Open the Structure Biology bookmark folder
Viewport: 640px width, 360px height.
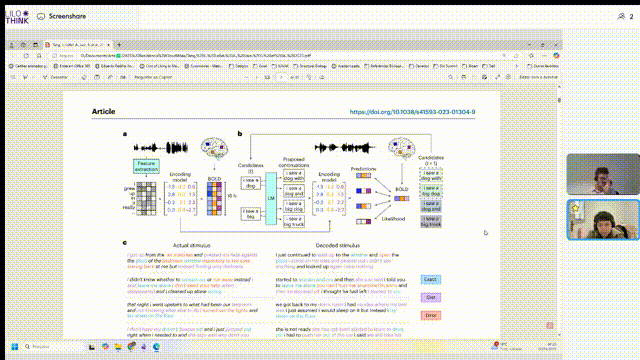311,66
